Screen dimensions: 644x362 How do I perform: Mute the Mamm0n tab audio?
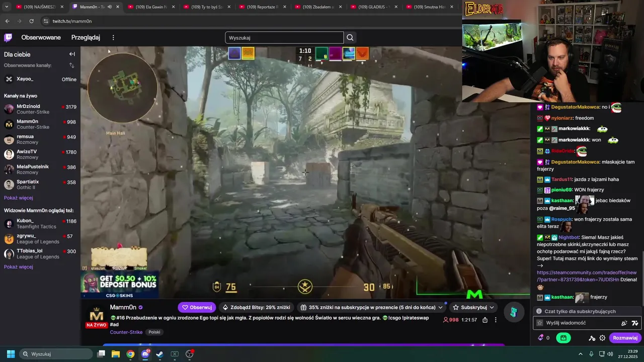click(x=110, y=7)
